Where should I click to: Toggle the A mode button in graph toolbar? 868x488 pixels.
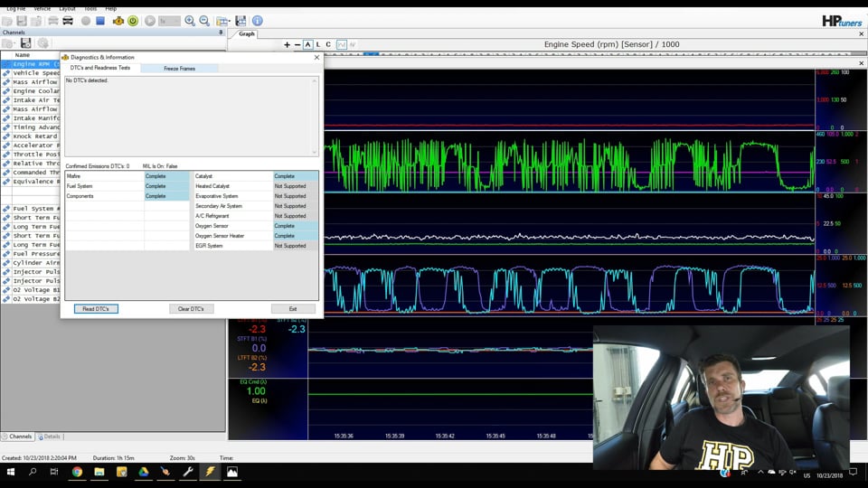point(308,44)
